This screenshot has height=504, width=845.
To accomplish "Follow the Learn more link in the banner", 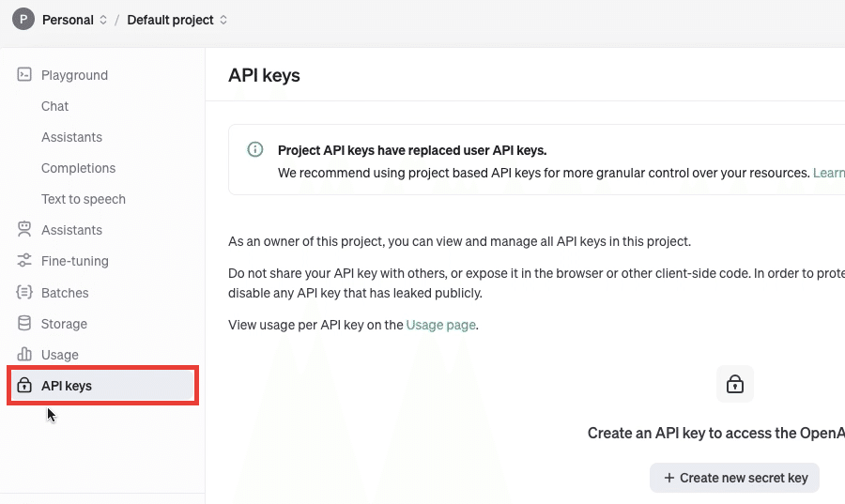I will tap(829, 173).
